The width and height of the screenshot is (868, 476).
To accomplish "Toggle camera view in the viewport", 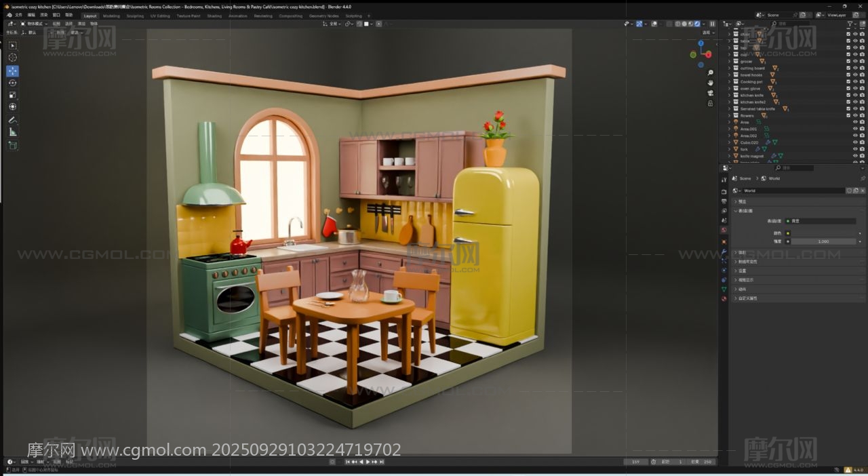I will coord(710,93).
